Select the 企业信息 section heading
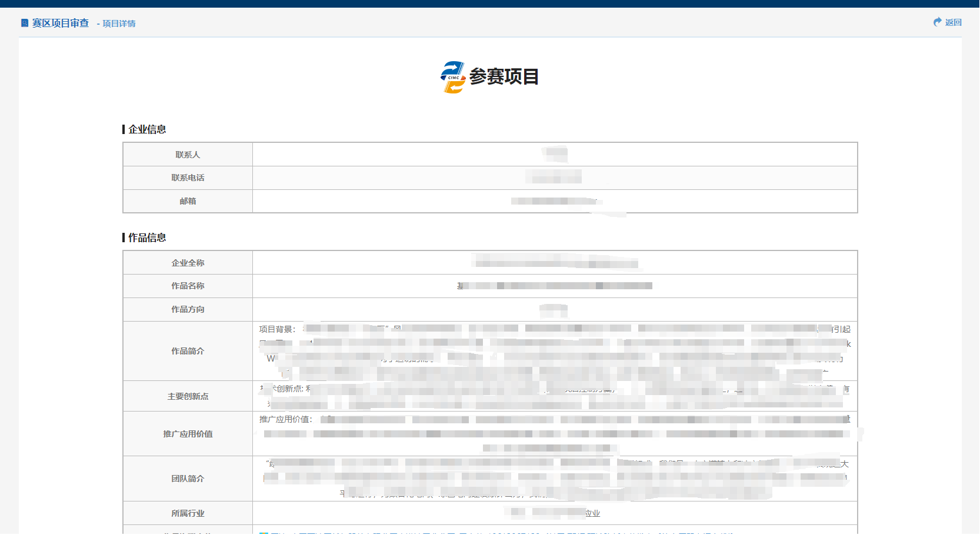 (147, 129)
